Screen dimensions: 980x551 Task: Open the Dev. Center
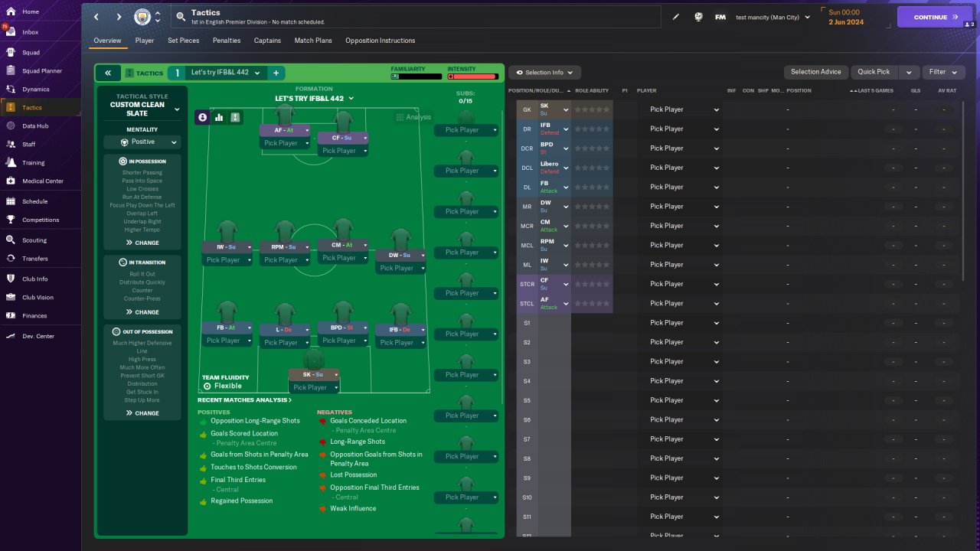[x=40, y=336]
